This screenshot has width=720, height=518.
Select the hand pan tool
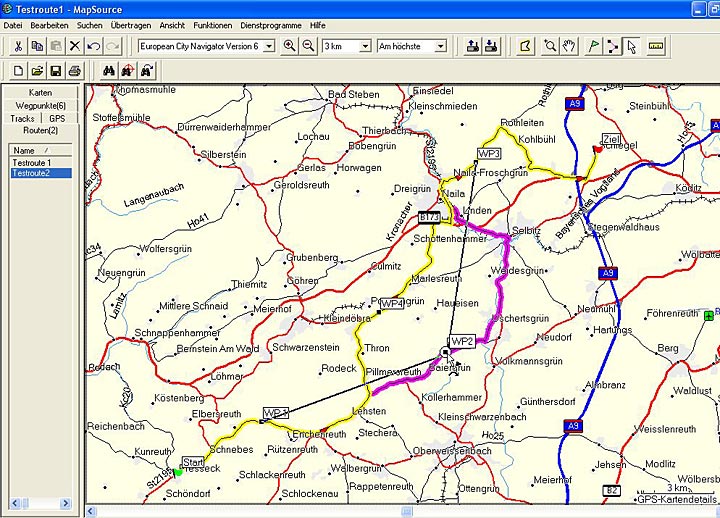pos(569,46)
